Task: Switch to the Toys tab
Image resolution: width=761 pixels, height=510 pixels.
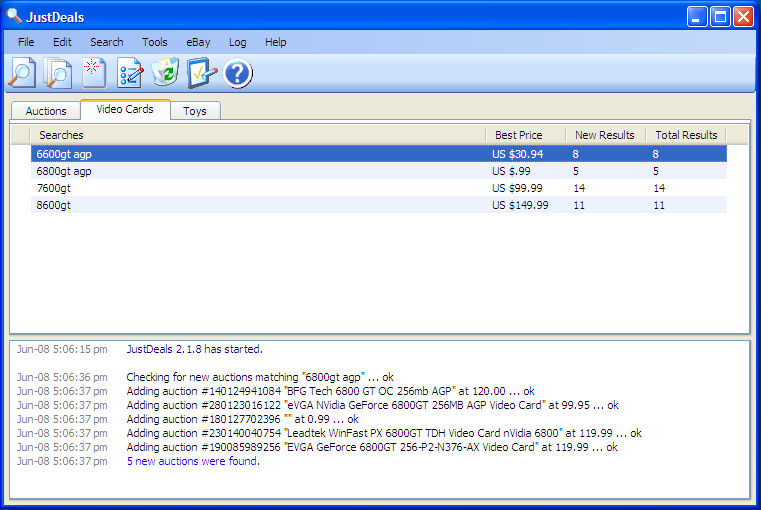Action: [x=195, y=111]
